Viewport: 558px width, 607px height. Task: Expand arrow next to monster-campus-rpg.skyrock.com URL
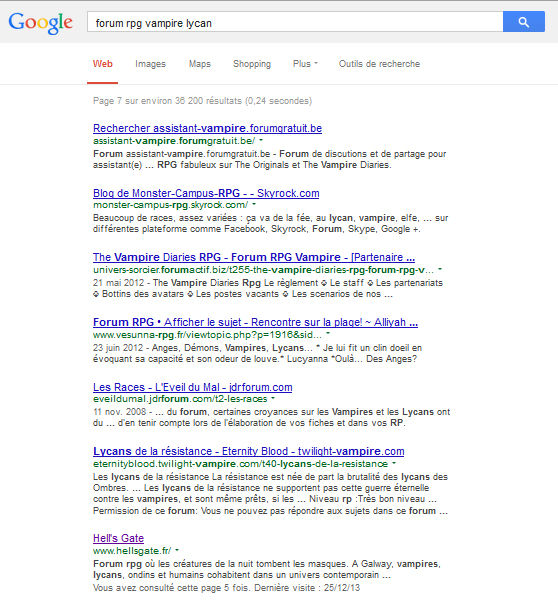click(x=254, y=204)
